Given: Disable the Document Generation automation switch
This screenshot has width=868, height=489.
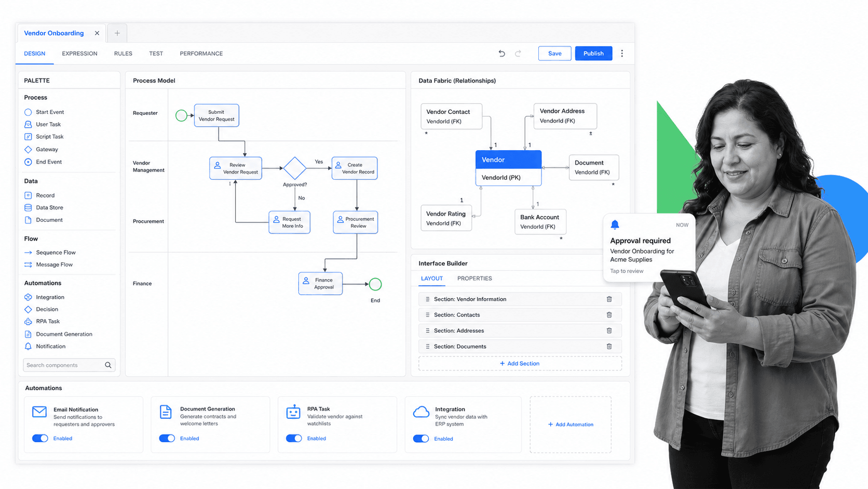Looking at the screenshot, I should click(167, 439).
